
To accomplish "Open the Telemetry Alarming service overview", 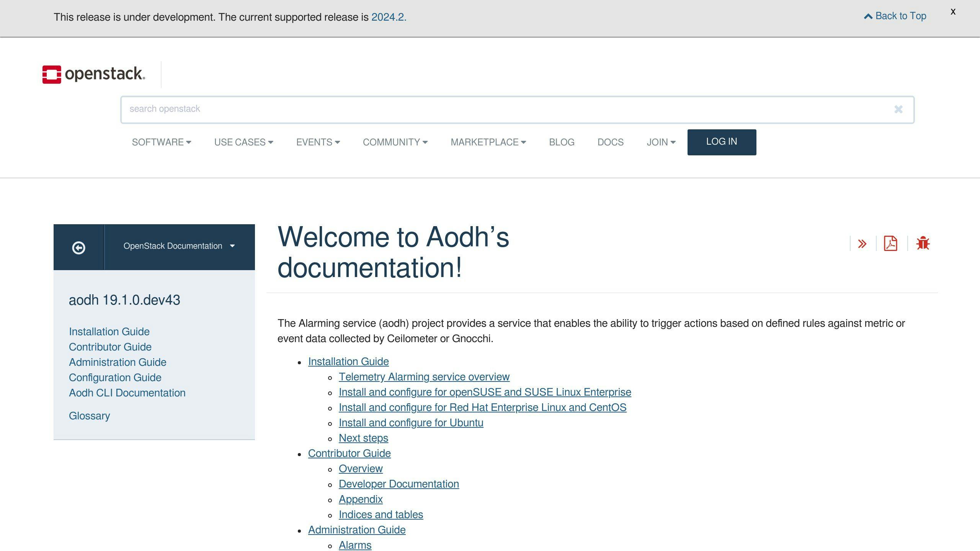I will (424, 377).
